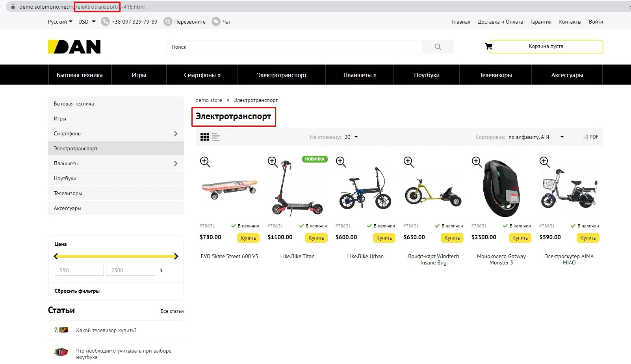
Task: Click the НОВИНКА badge on the scooter
Action: click(314, 159)
